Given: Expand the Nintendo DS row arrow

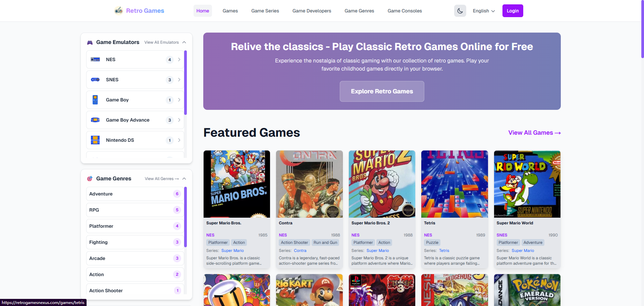Looking at the screenshot, I should 179,140.
